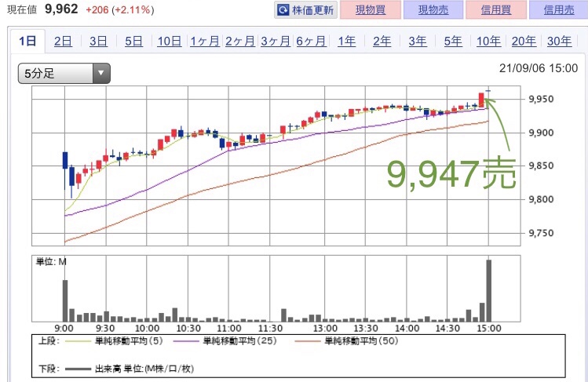
Task: Click the 15:00 volume bar
Action: [488, 291]
